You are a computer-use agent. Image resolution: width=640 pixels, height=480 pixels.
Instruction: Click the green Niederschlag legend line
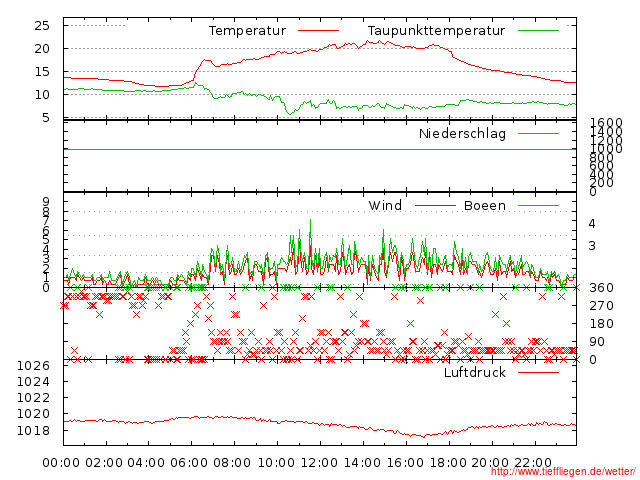point(538,133)
